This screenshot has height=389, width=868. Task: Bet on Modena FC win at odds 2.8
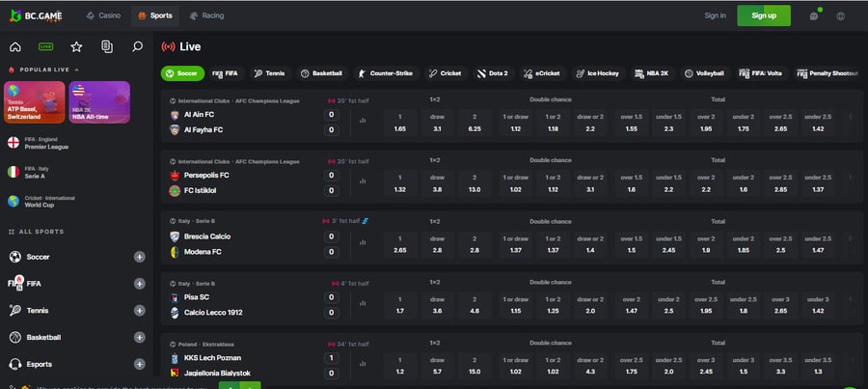475,245
